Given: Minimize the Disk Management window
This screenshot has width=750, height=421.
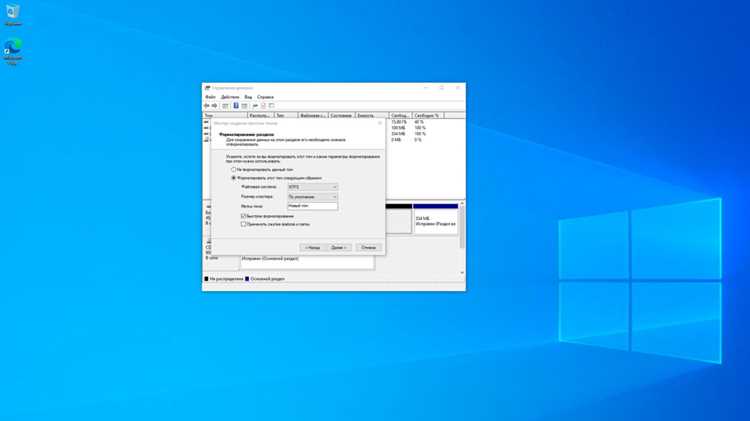Looking at the screenshot, I should coord(426,88).
